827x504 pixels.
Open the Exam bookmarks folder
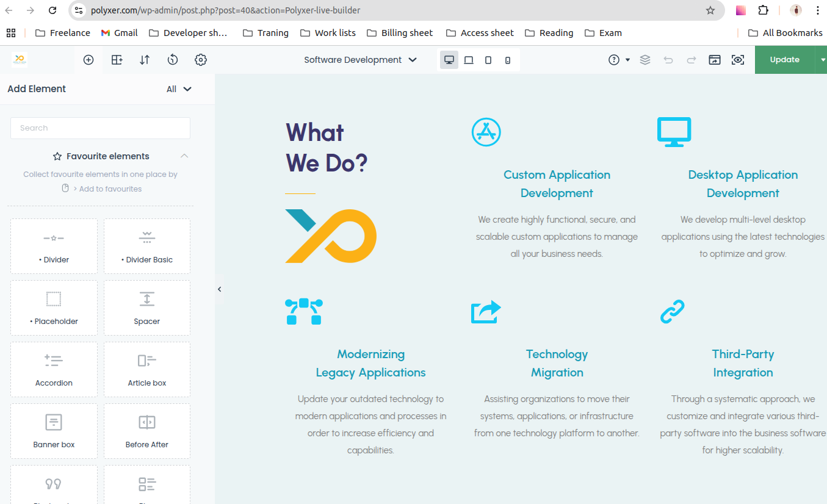(x=603, y=33)
